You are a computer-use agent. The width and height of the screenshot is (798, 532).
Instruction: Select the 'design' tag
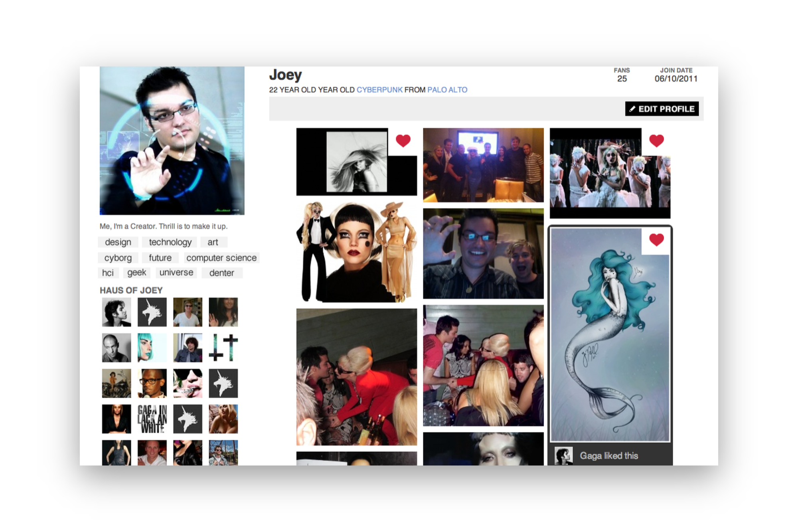coord(118,242)
